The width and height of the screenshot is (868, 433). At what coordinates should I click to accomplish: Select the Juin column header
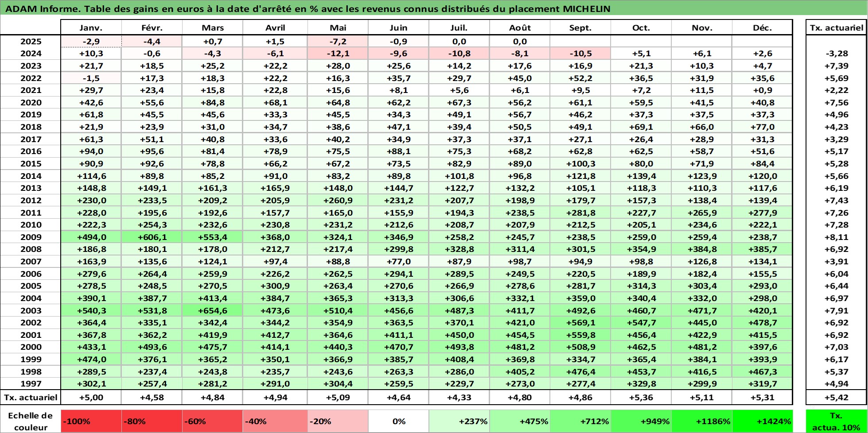point(398,27)
